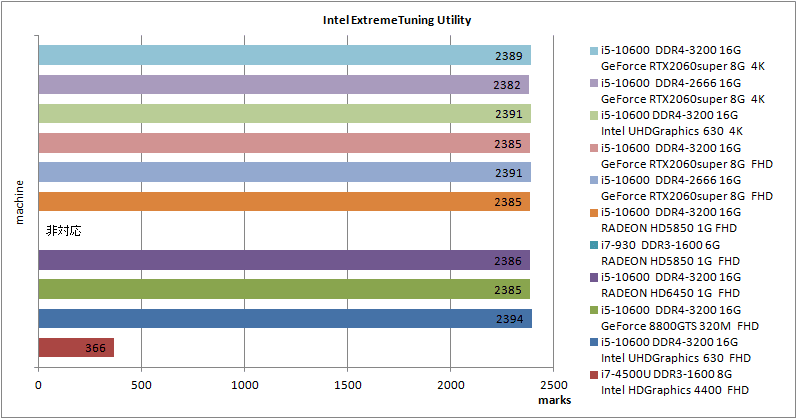This screenshot has height=419, width=797.
Task: Click the chart title Intel ExtremeTuning Utility
Action: pyautogui.click(x=397, y=20)
